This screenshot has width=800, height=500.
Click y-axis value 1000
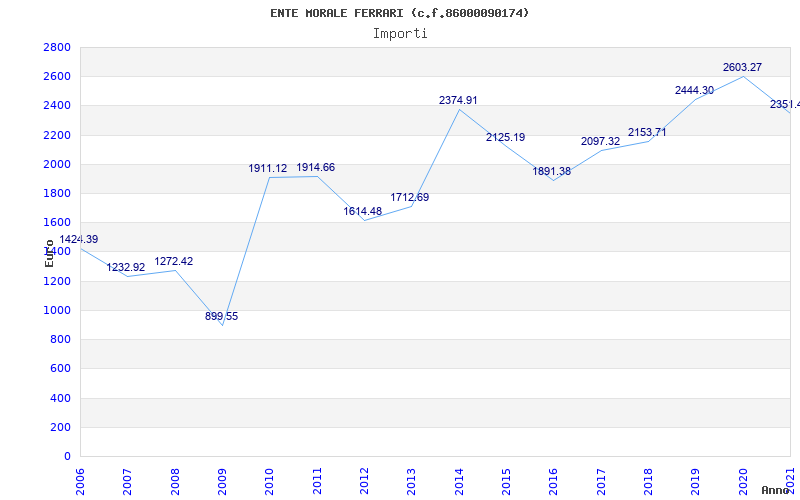point(57,310)
